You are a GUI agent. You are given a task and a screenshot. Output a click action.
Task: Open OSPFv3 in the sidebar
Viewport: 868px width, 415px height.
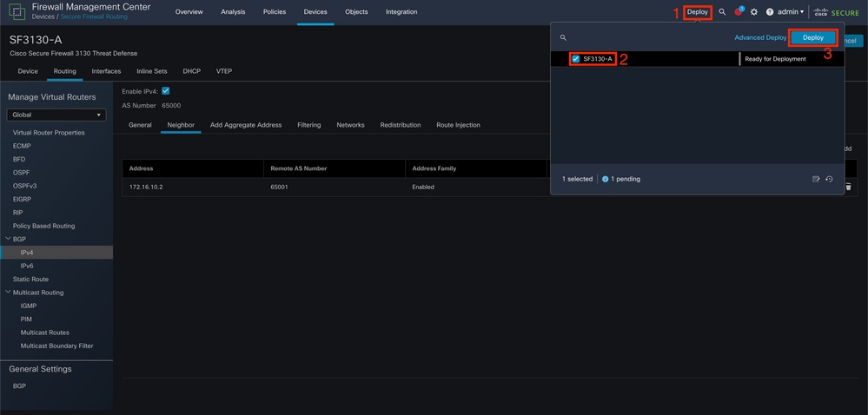click(x=24, y=186)
